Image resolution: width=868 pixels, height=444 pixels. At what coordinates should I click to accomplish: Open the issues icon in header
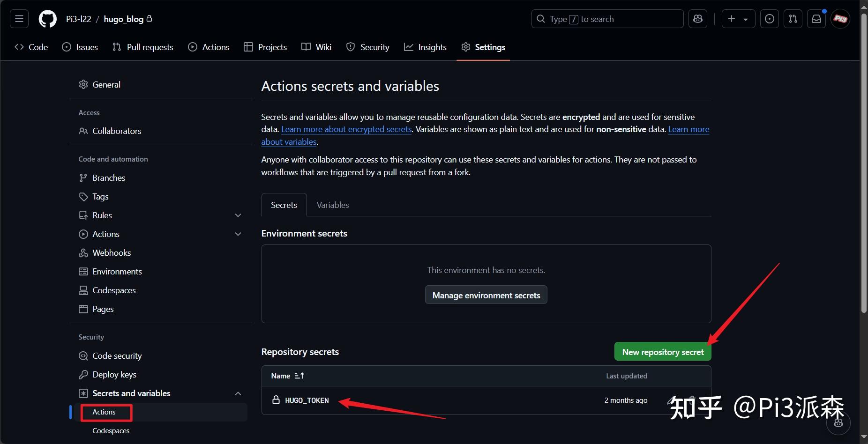click(x=769, y=19)
